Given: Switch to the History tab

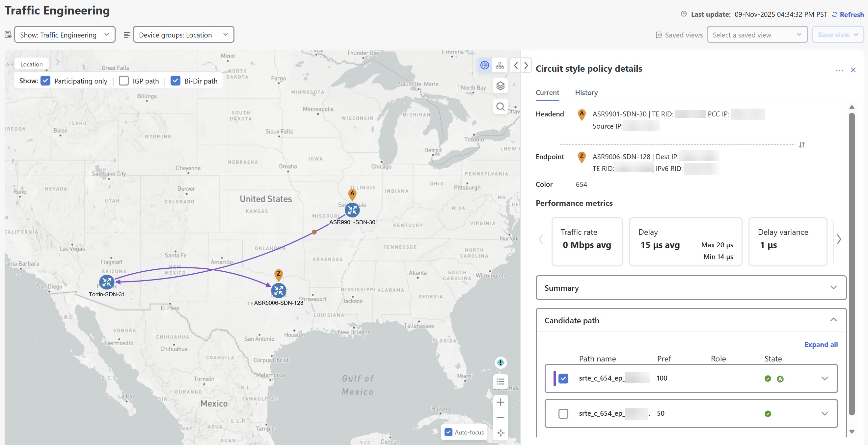Looking at the screenshot, I should [586, 92].
